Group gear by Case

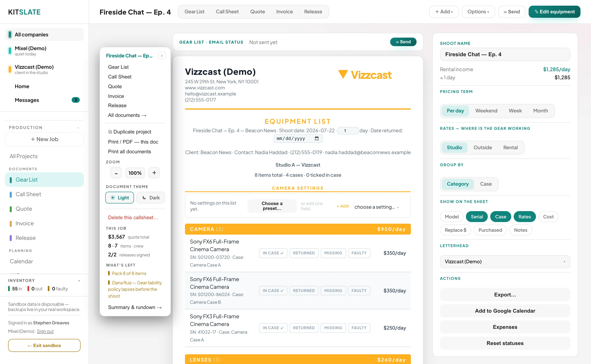pos(486,184)
